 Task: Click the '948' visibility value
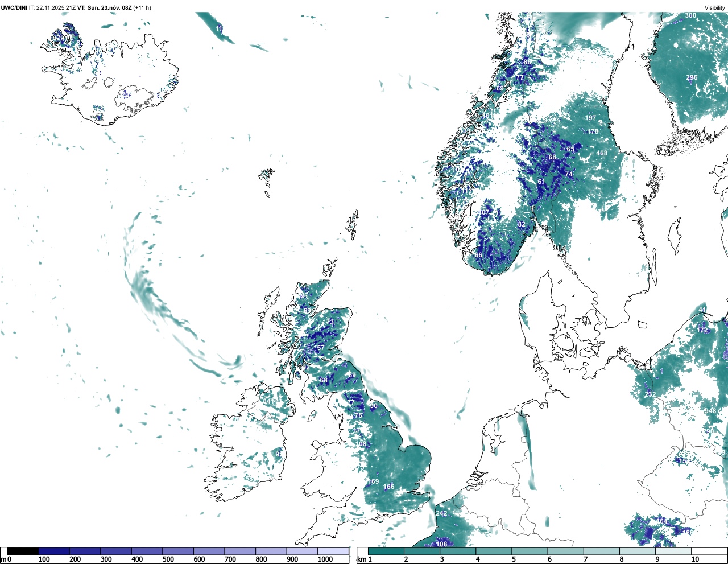pyautogui.click(x=710, y=411)
